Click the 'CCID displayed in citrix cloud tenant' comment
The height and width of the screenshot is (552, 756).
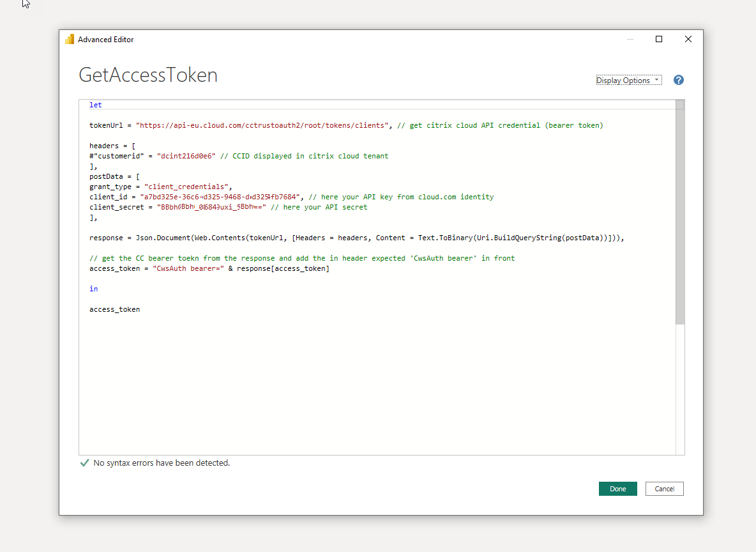304,156
